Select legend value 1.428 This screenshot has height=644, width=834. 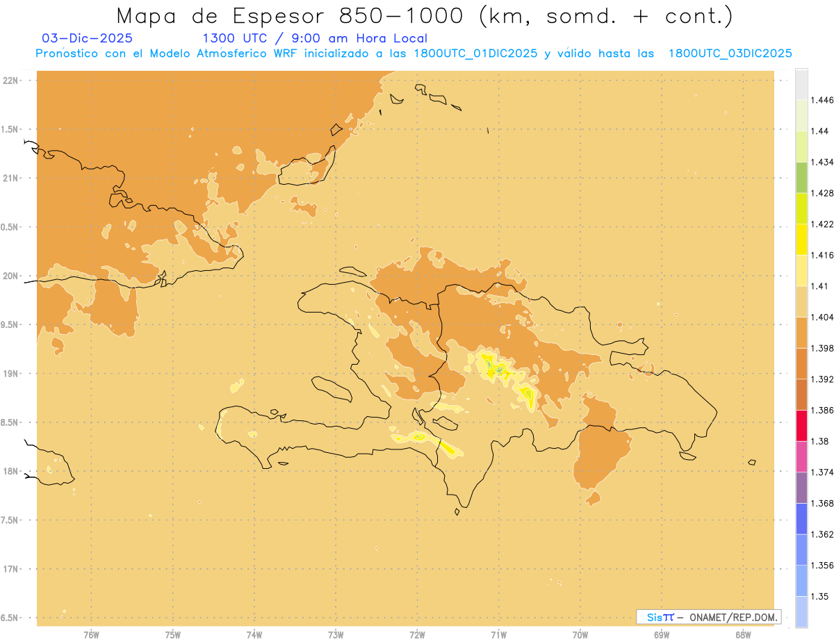821,193
